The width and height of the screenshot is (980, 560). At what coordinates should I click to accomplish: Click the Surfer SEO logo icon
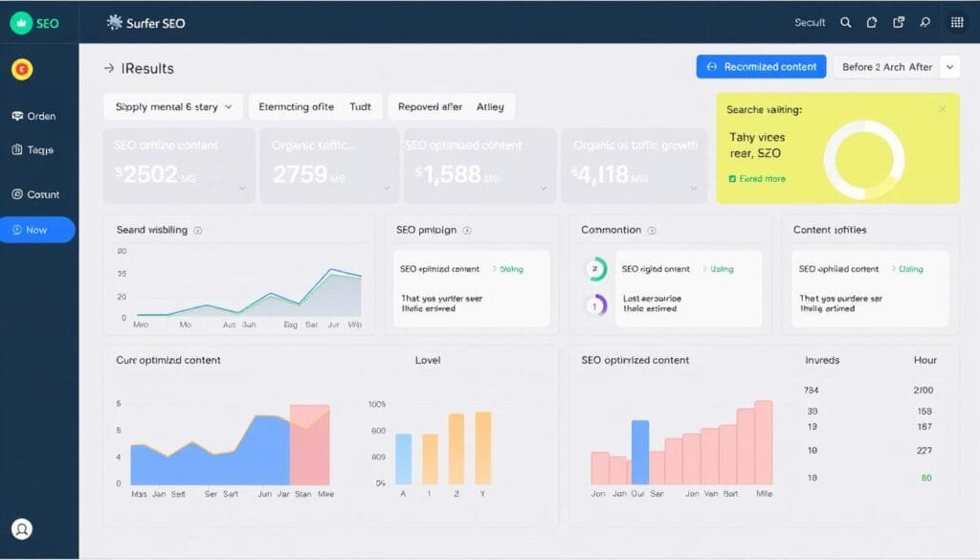coord(115,23)
